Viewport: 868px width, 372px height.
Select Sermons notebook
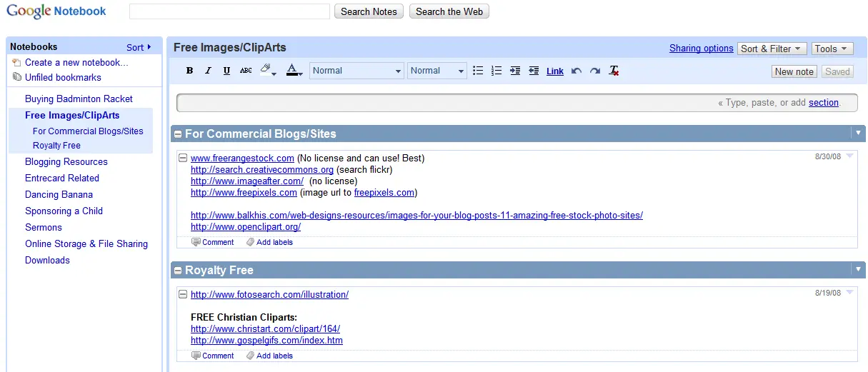(x=44, y=227)
